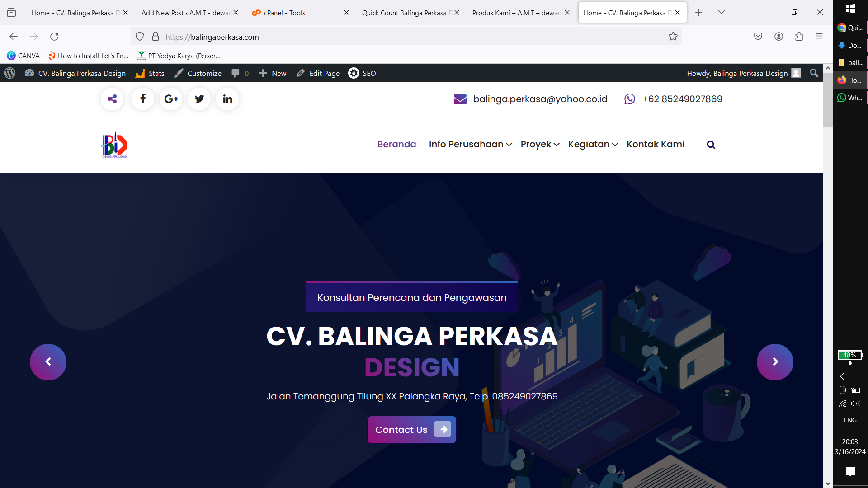
Task: Click the site search magnifier icon
Action: 711,145
